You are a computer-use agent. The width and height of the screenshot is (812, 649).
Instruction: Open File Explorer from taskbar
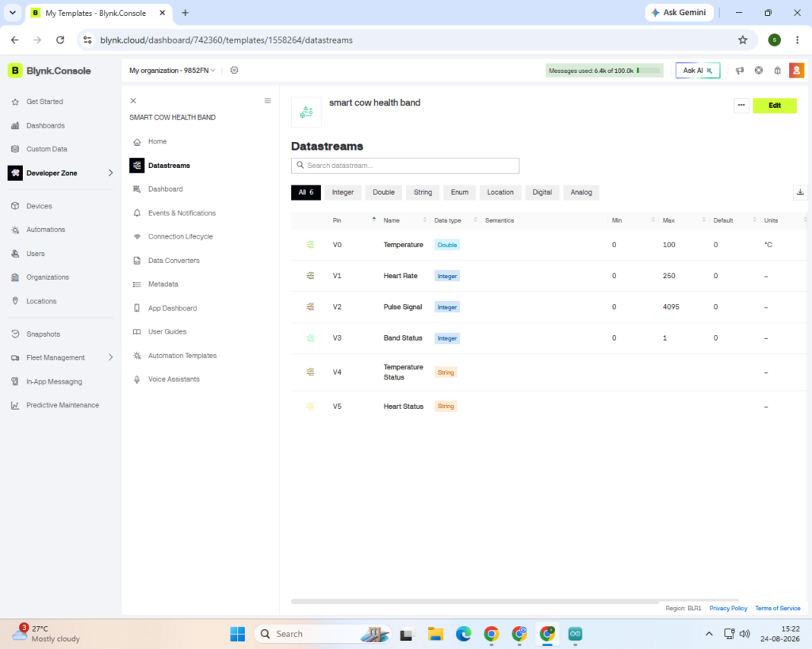435,634
